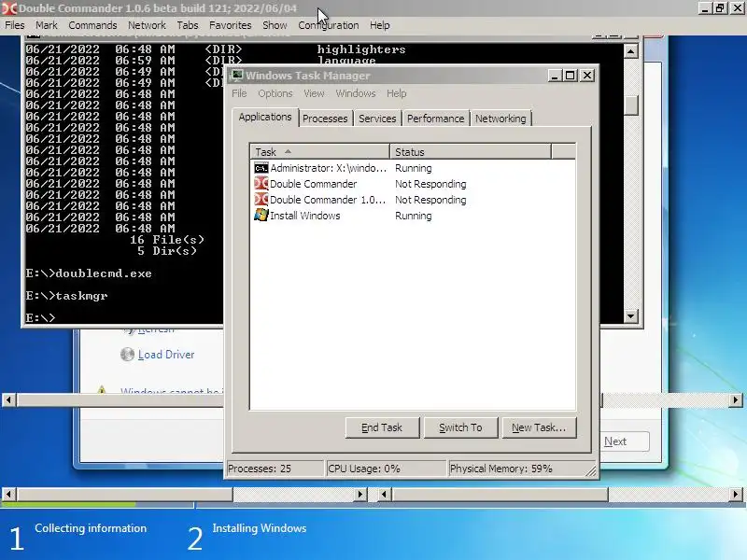Open Task Manager's File menu
This screenshot has width=747, height=560.
tap(239, 93)
